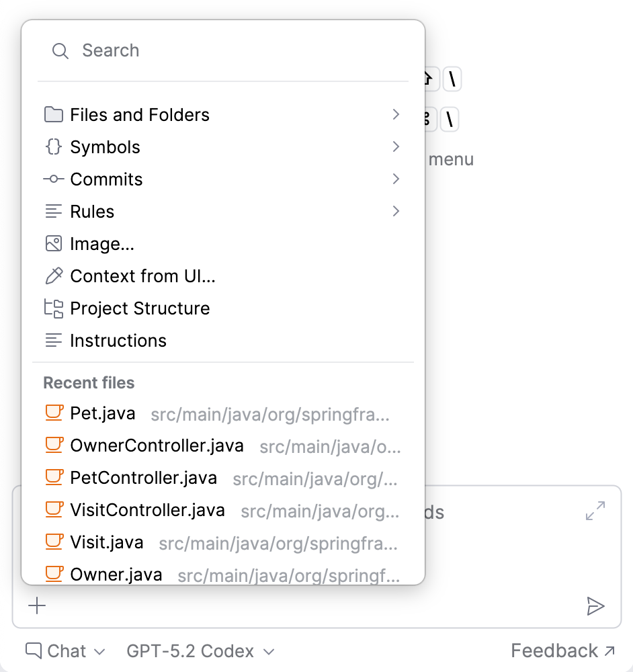Attach recent file OwnerController.java

(x=223, y=446)
